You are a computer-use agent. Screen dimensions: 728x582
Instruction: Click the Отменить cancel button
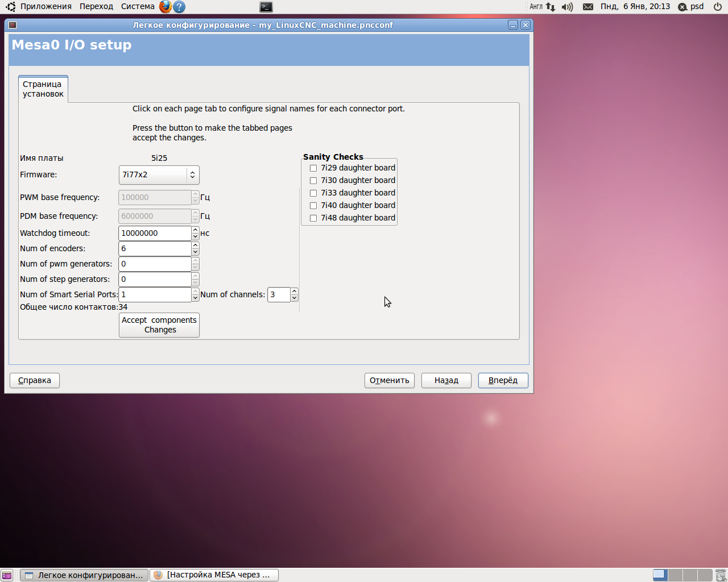(x=390, y=380)
